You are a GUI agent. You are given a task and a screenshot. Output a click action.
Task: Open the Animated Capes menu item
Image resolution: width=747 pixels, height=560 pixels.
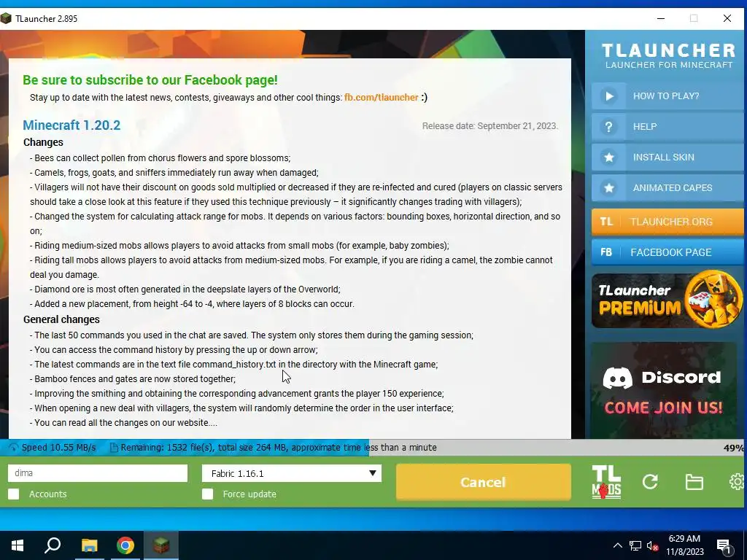coord(667,187)
